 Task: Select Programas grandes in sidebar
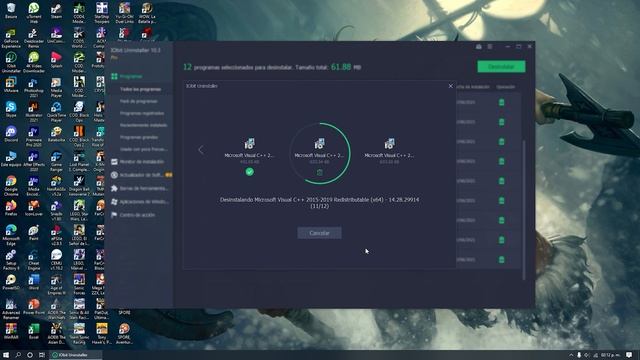[x=139, y=138]
